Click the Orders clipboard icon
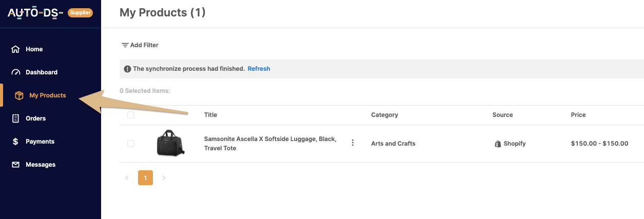This screenshot has width=644, height=219. coord(15,118)
